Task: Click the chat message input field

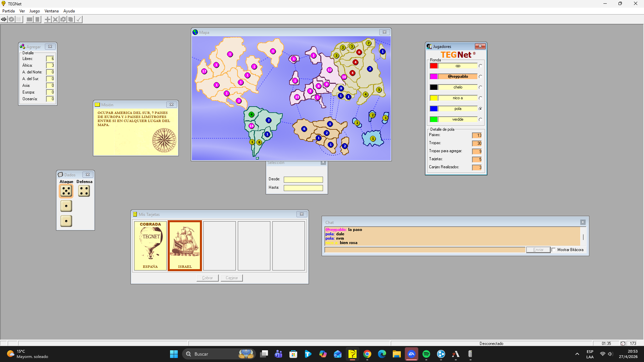Action: click(425, 250)
